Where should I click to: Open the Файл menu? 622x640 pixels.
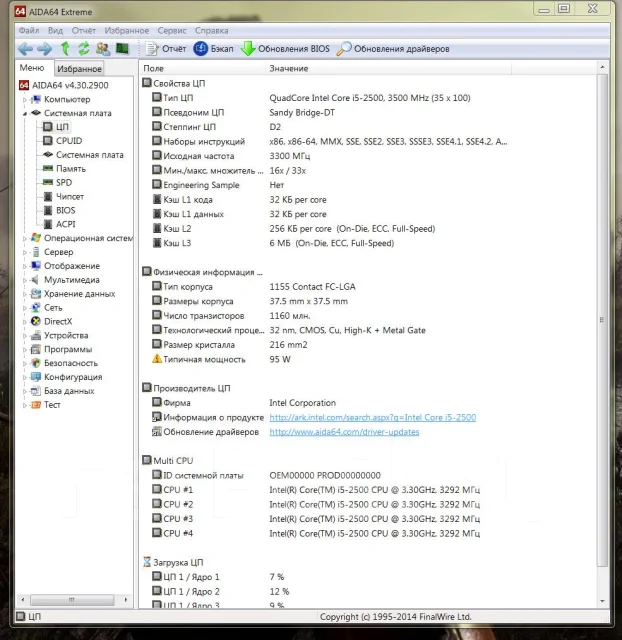(29, 31)
